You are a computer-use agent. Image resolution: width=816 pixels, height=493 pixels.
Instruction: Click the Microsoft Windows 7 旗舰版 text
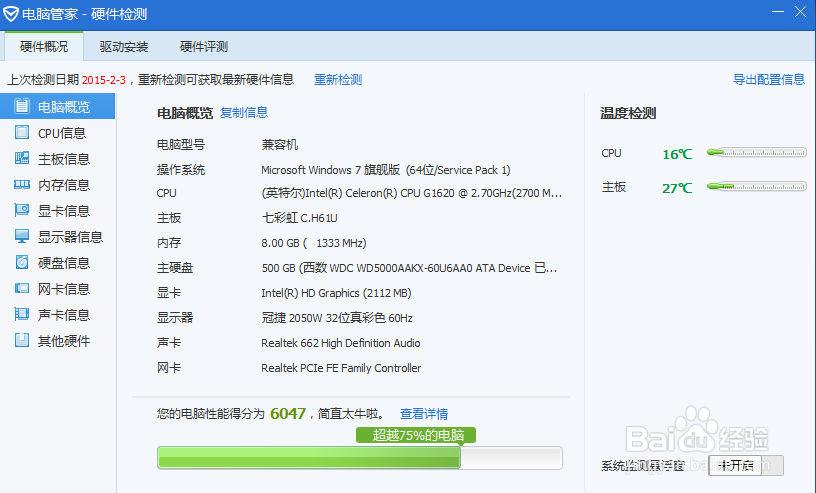(x=386, y=170)
